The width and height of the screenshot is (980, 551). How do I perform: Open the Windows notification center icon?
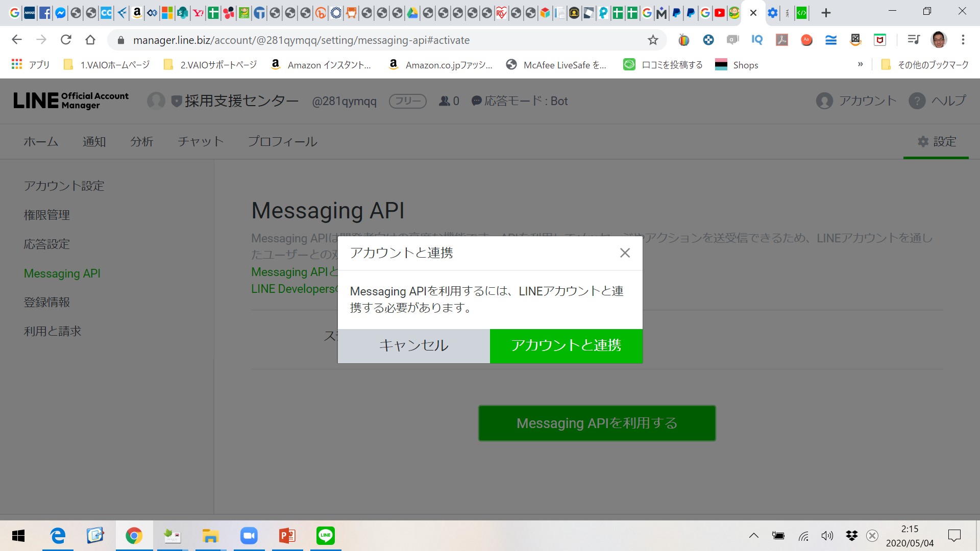[954, 536]
